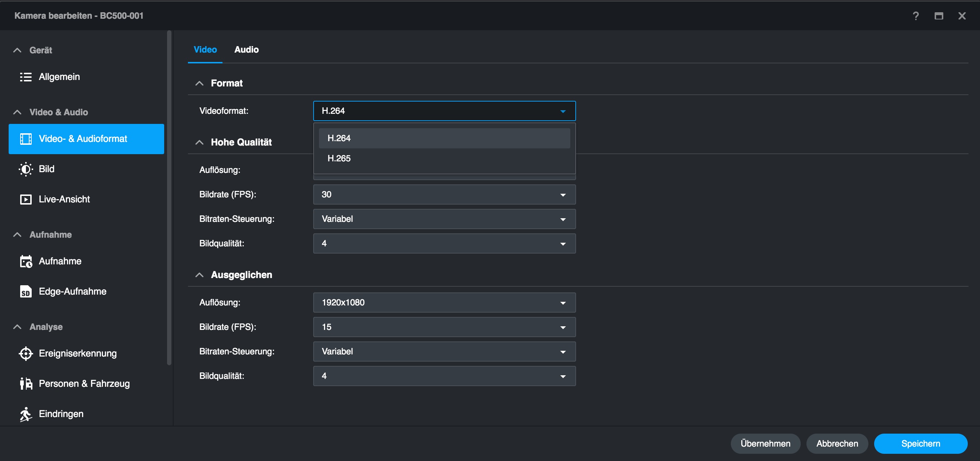Click the Ereigniserkennung crosshair icon

point(26,353)
